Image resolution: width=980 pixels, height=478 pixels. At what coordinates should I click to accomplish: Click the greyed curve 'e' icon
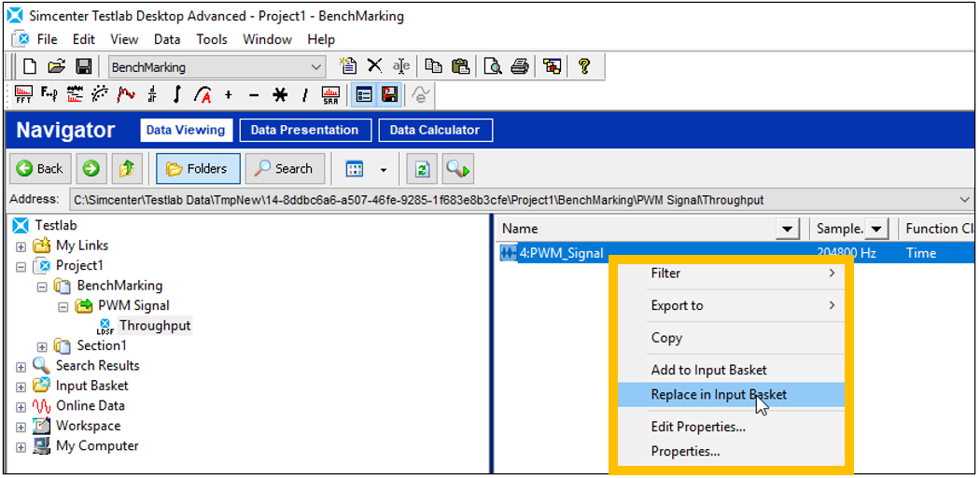[x=421, y=95]
